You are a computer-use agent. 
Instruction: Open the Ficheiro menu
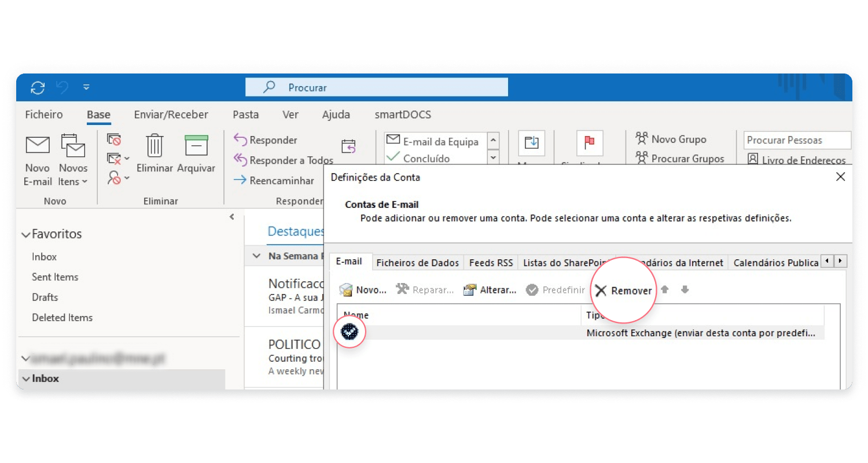44,115
